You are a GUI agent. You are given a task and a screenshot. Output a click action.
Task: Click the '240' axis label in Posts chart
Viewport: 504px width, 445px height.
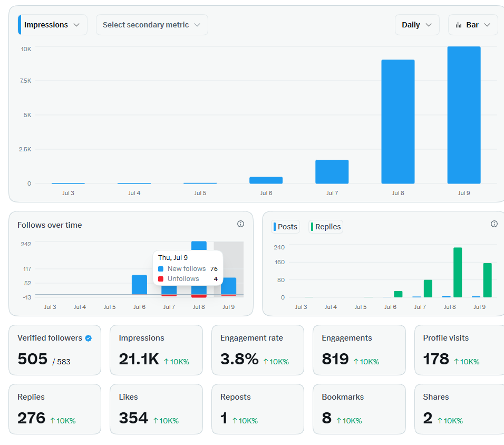point(279,247)
